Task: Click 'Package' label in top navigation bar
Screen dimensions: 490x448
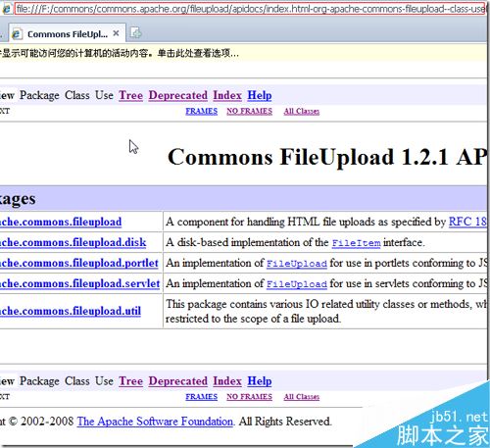Action: click(39, 95)
